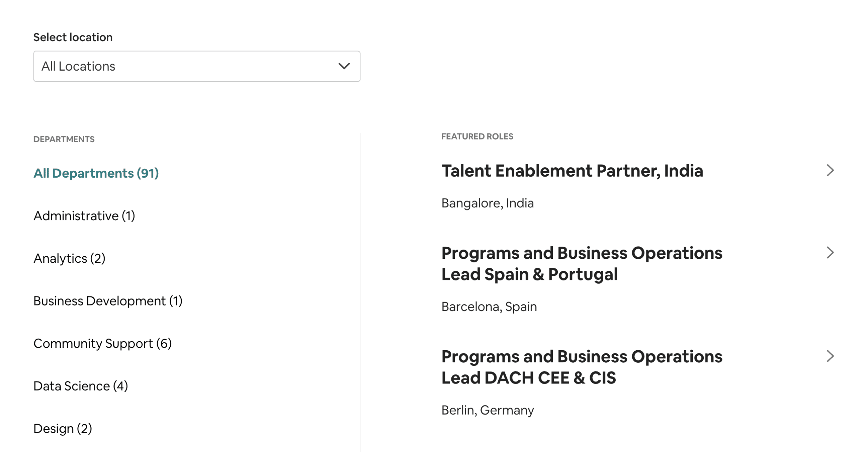View Programs and Business Operations Lead DACH role
Screen dimensions: 868x452
point(581,367)
